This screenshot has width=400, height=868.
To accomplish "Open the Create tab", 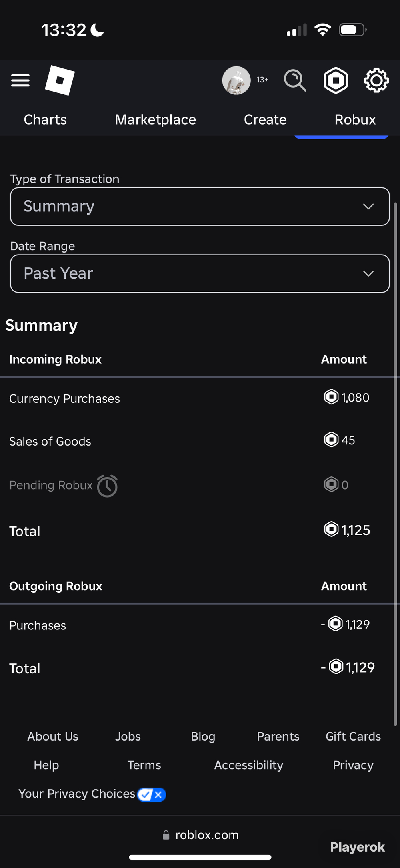I will 265,119.
